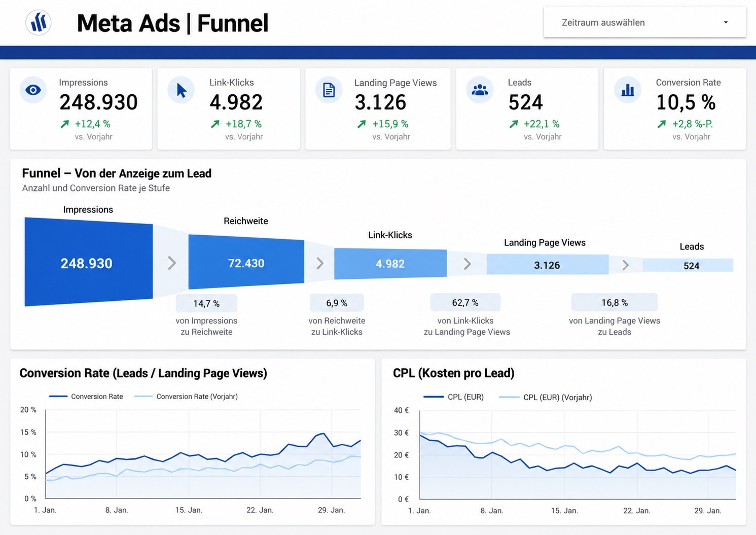Image resolution: width=756 pixels, height=535 pixels.
Task: Click the 72.430 Reichweite funnel block
Action: tap(246, 262)
